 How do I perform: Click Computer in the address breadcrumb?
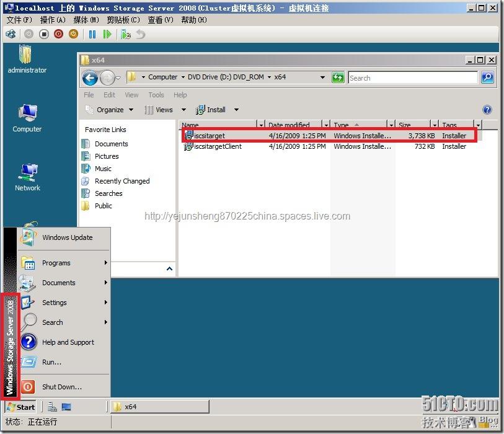coord(162,77)
